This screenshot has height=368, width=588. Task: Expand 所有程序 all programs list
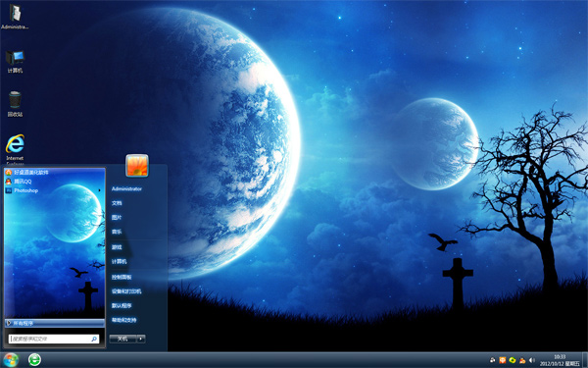(x=54, y=323)
